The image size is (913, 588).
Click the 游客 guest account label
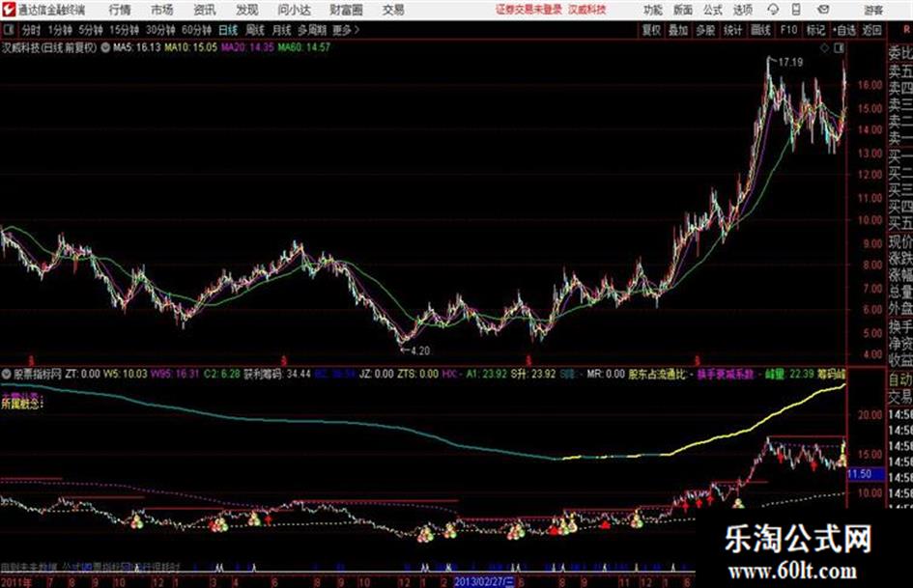tap(873, 10)
